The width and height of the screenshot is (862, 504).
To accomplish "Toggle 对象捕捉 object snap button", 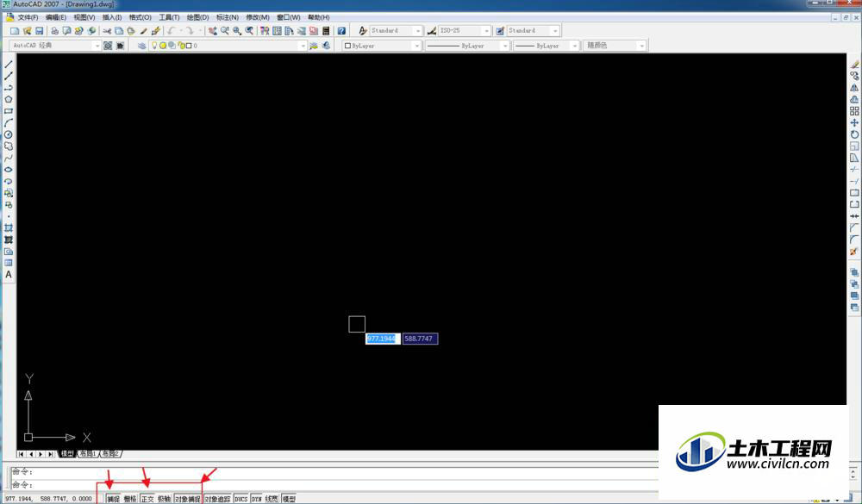I will [x=187, y=499].
